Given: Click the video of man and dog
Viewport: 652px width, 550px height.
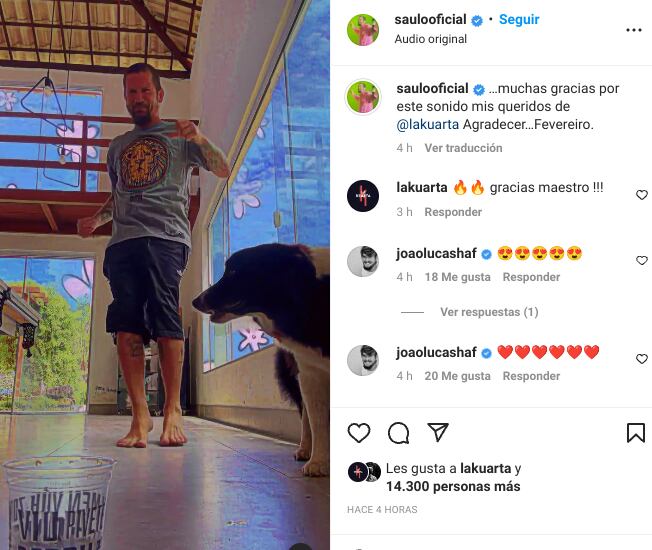Looking at the screenshot, I should tap(165, 275).
